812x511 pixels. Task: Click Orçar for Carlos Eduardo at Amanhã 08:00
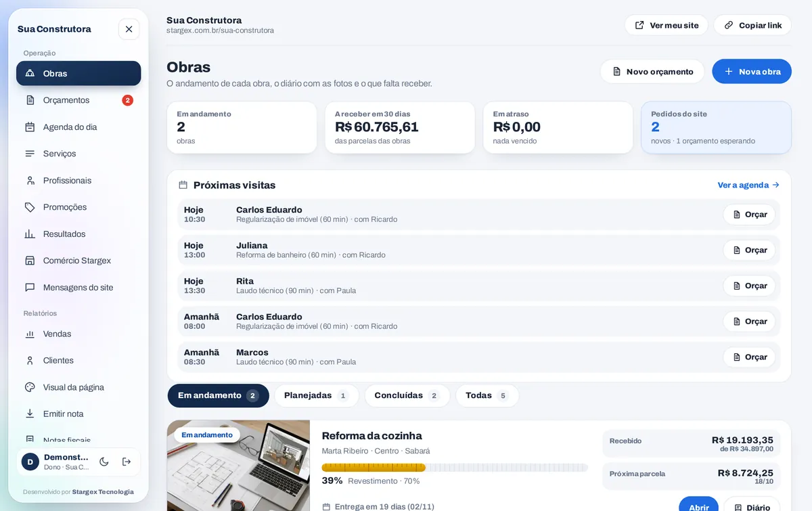tap(749, 321)
